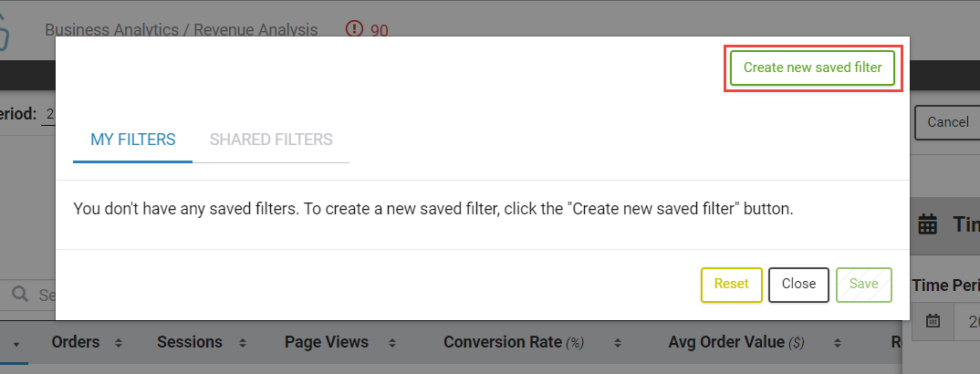Viewport: 980px width, 374px height.
Task: Open Business Analytics / Revenue Analysis breadcrumb
Action: tap(182, 30)
